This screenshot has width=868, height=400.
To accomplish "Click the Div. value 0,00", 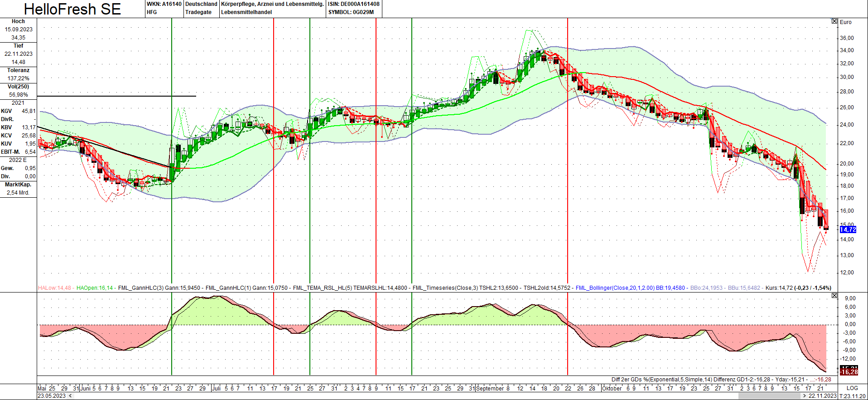I will click(x=30, y=176).
